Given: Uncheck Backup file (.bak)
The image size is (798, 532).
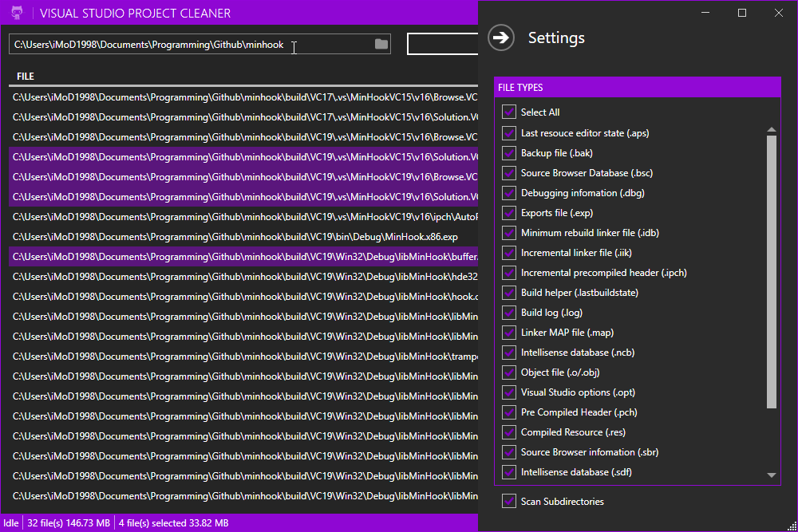Looking at the screenshot, I should [509, 152].
